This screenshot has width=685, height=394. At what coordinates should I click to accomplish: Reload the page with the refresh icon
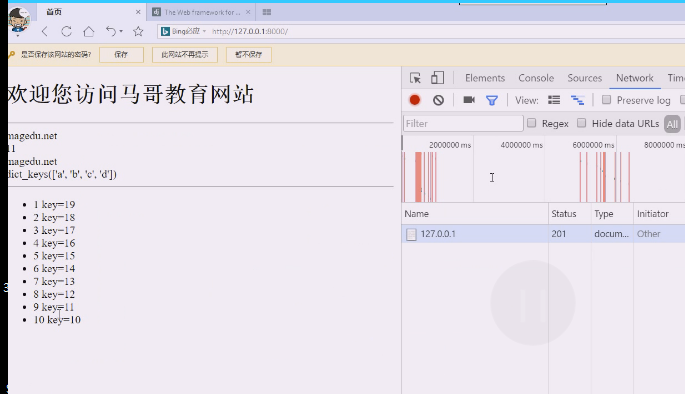point(66,31)
